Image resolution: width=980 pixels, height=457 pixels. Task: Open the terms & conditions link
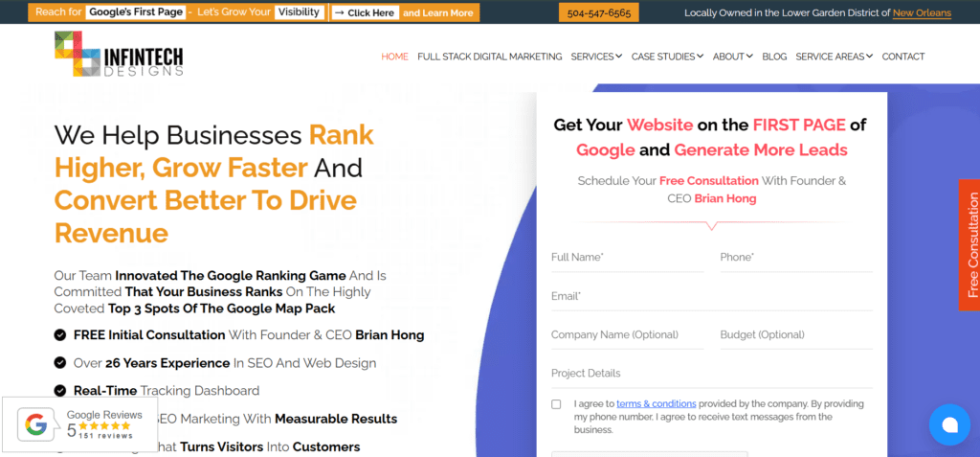pyautogui.click(x=656, y=403)
